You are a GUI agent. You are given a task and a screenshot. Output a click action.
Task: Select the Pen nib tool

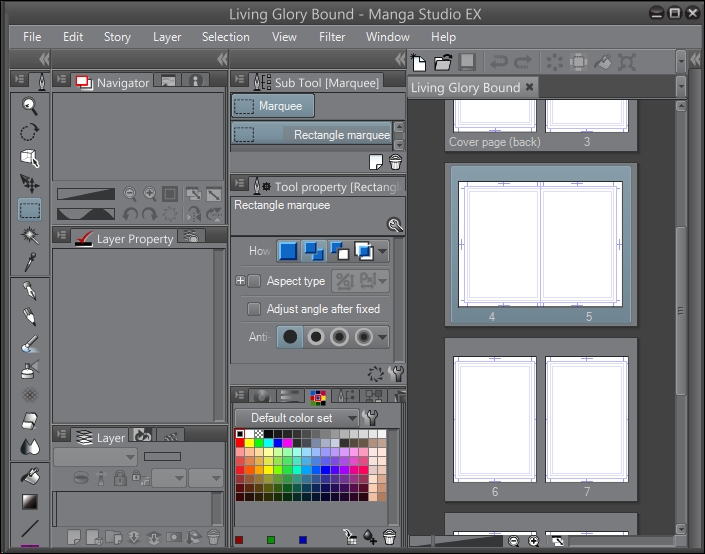pyautogui.click(x=30, y=291)
